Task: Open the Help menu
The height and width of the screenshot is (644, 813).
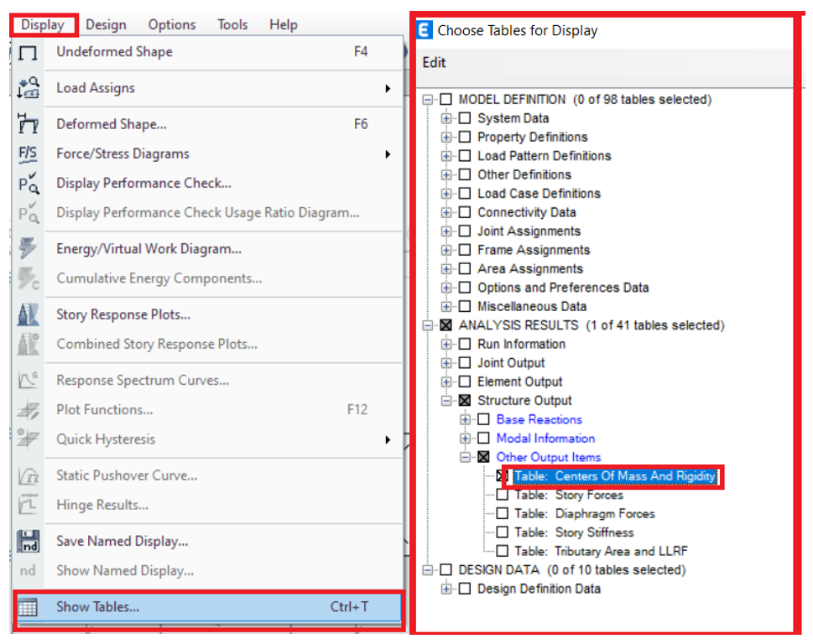Action: (x=283, y=24)
